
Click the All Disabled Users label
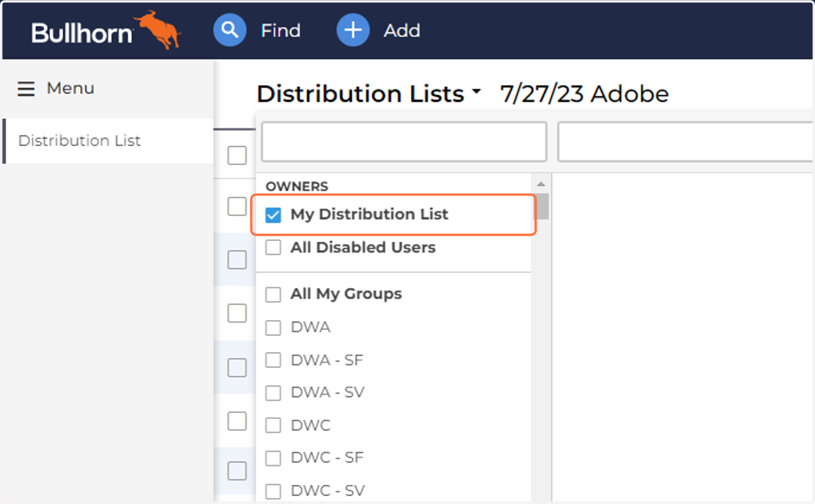tap(363, 247)
